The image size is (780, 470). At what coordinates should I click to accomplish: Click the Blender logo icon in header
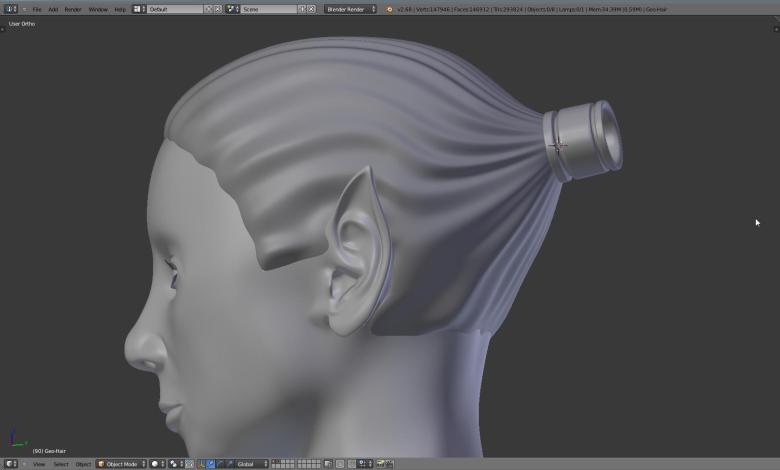[390, 9]
